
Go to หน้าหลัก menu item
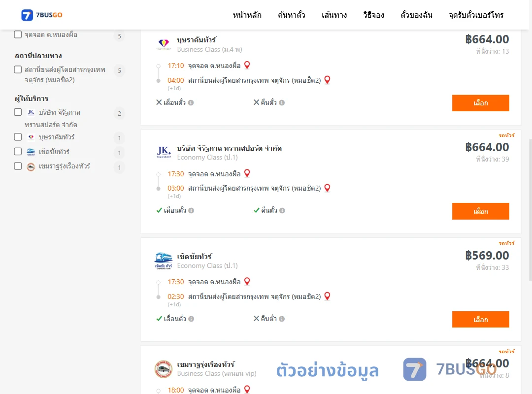[247, 15]
